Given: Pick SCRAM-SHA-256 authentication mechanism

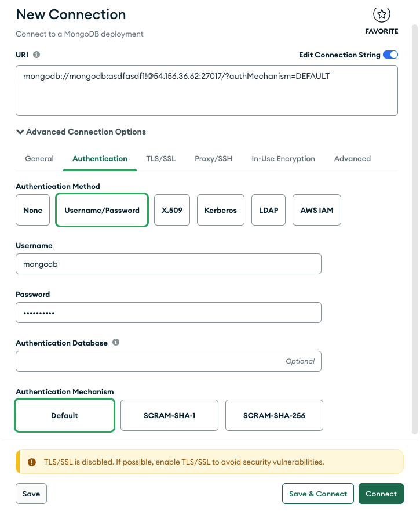Looking at the screenshot, I should tap(275, 415).
